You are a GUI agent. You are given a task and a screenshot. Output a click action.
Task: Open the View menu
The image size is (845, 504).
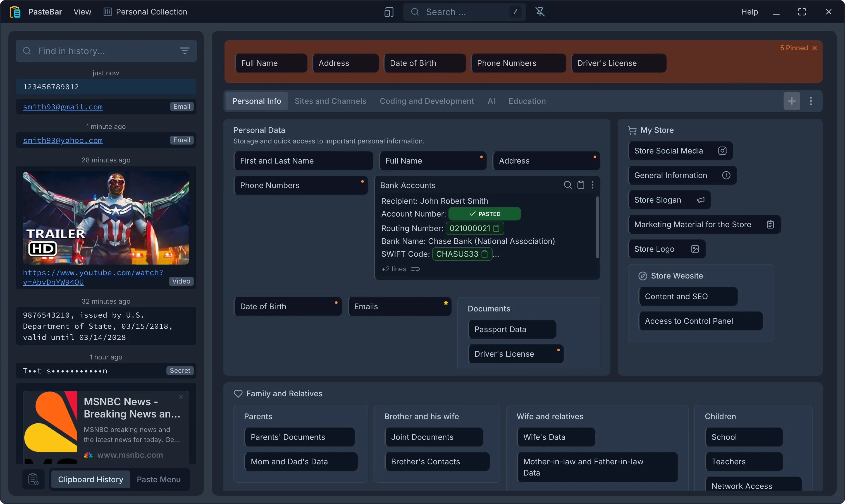(82, 12)
